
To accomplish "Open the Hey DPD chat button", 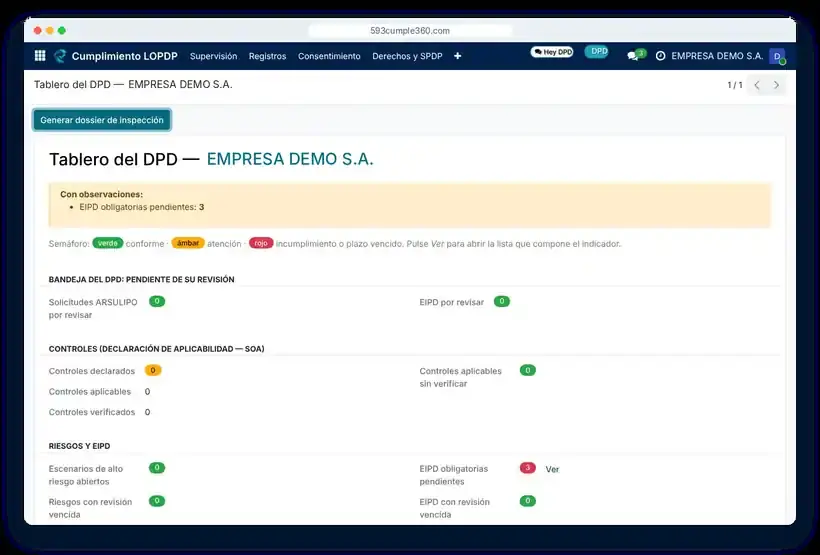I will [x=552, y=52].
